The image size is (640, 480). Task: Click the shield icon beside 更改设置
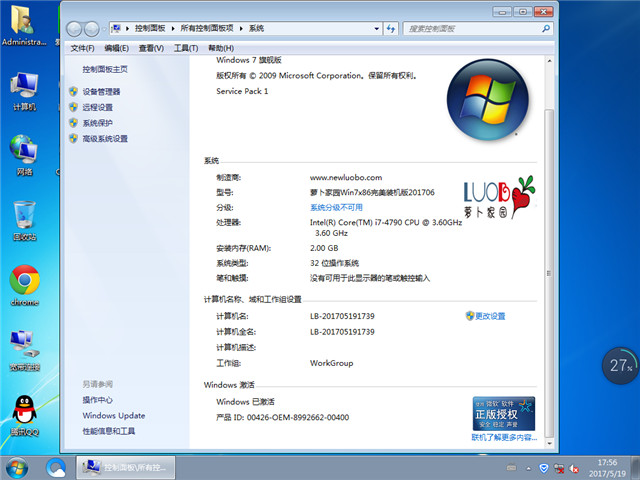click(470, 316)
